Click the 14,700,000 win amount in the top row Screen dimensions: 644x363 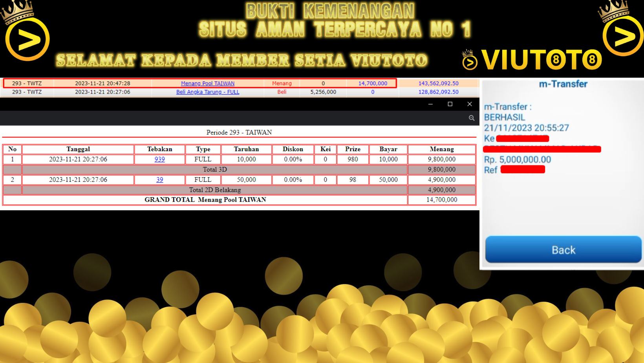point(373,83)
